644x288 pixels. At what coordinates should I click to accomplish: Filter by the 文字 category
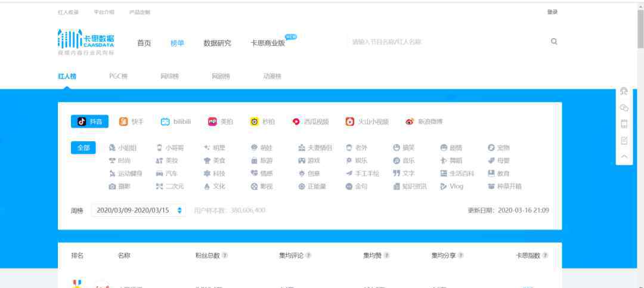pos(404,174)
